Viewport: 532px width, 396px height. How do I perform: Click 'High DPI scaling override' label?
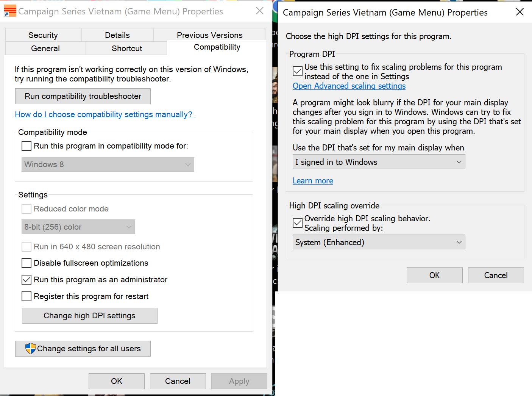334,205
